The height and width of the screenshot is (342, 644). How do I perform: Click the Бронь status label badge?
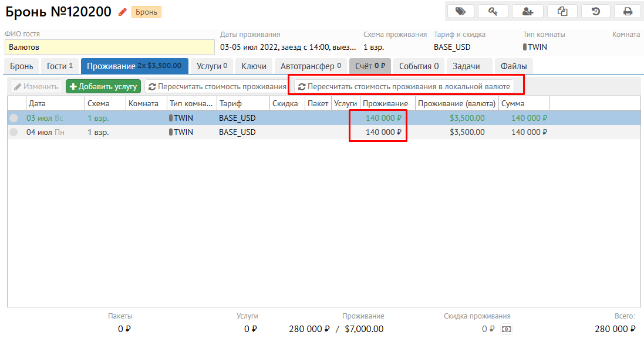point(146,12)
